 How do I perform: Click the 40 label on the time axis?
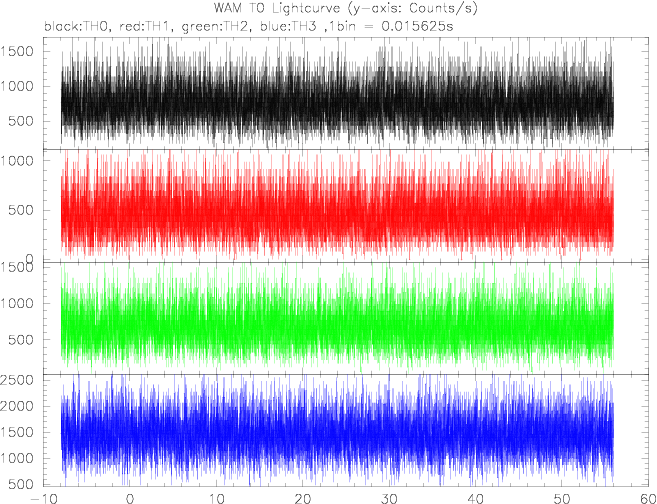pos(476,499)
